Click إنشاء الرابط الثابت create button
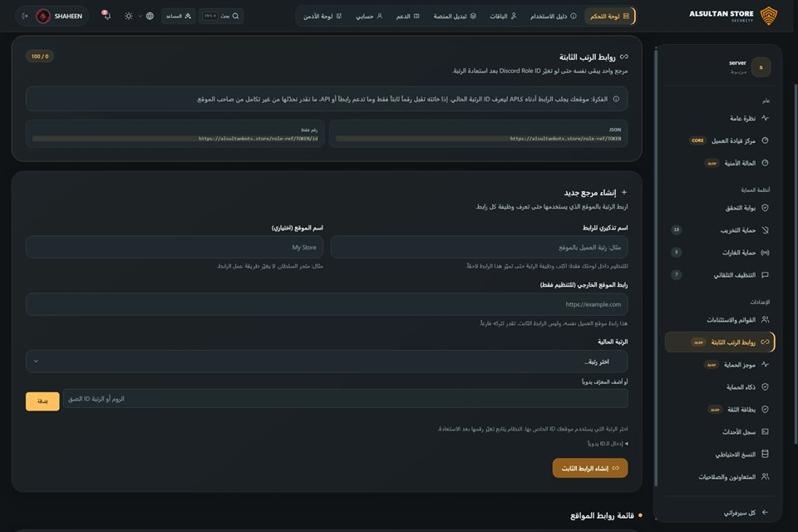This screenshot has height=532, width=798. (x=590, y=468)
